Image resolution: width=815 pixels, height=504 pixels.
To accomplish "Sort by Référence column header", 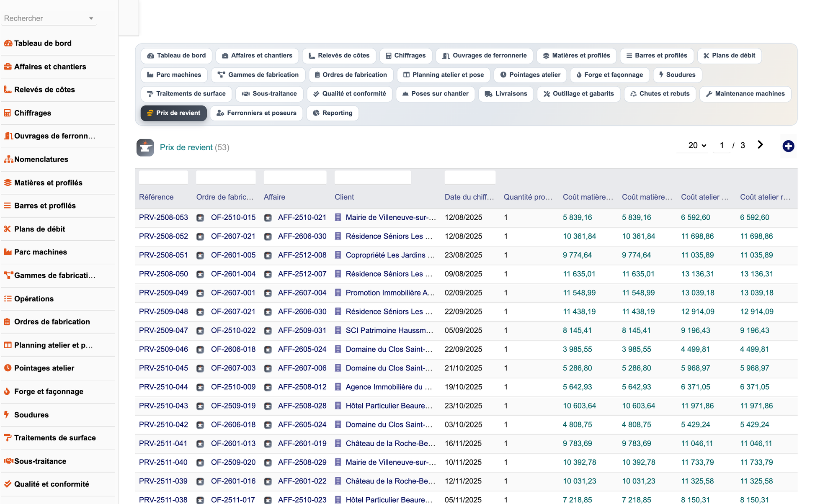I will (156, 197).
